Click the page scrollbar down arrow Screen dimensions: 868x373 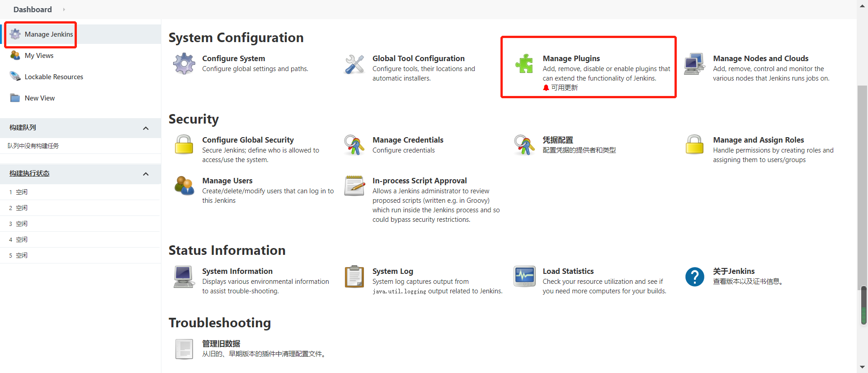(863, 367)
